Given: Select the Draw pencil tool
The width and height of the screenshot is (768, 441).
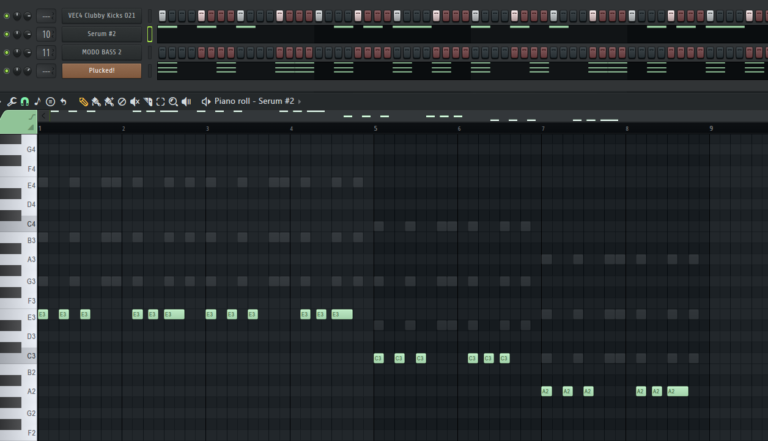Looking at the screenshot, I should [84, 102].
